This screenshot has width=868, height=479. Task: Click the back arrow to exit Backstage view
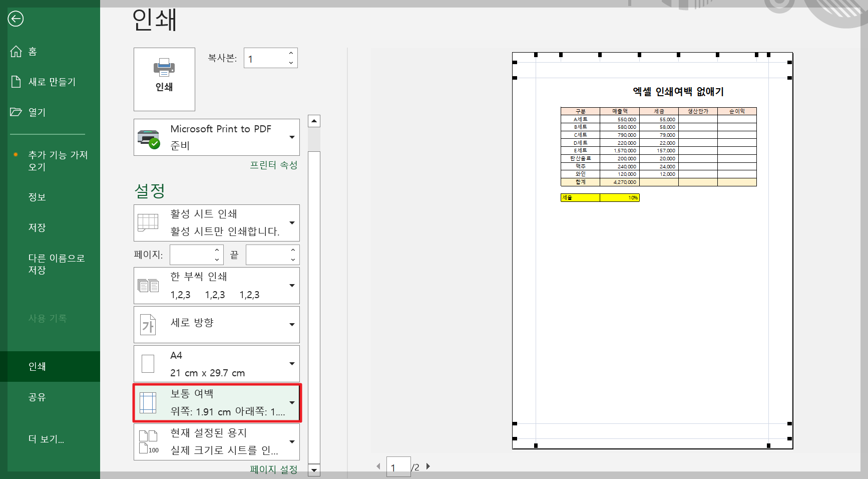pos(16,19)
